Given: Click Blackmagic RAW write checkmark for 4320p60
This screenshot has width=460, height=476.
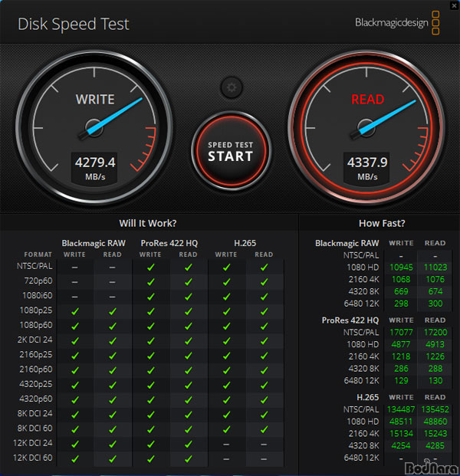Looking at the screenshot, I should coord(74,400).
